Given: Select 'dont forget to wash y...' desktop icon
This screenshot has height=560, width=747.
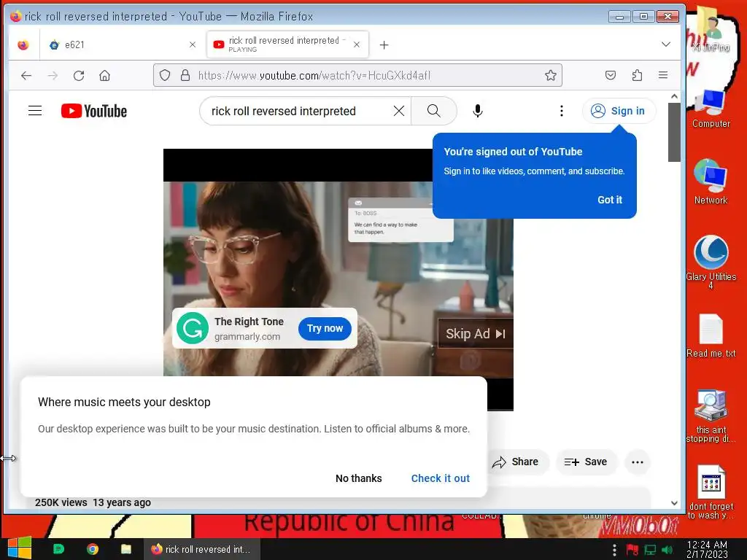Looking at the screenshot, I should coord(711,492).
